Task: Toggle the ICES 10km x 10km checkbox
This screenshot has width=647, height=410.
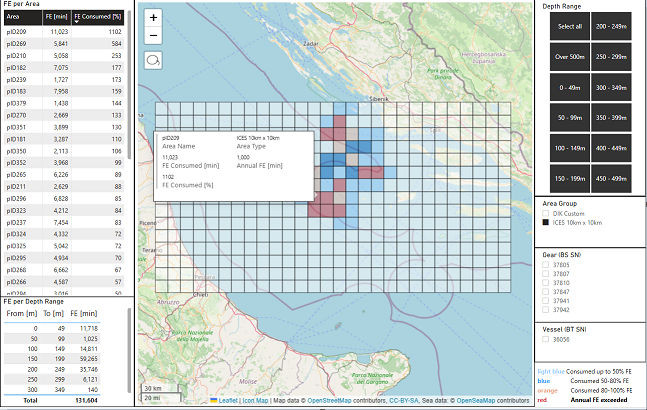Action: [544, 222]
